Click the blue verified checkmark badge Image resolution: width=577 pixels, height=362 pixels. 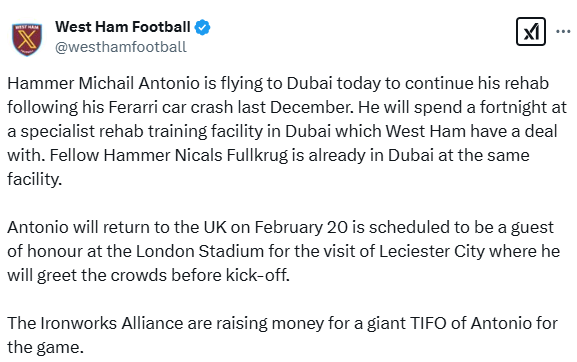click(x=202, y=28)
